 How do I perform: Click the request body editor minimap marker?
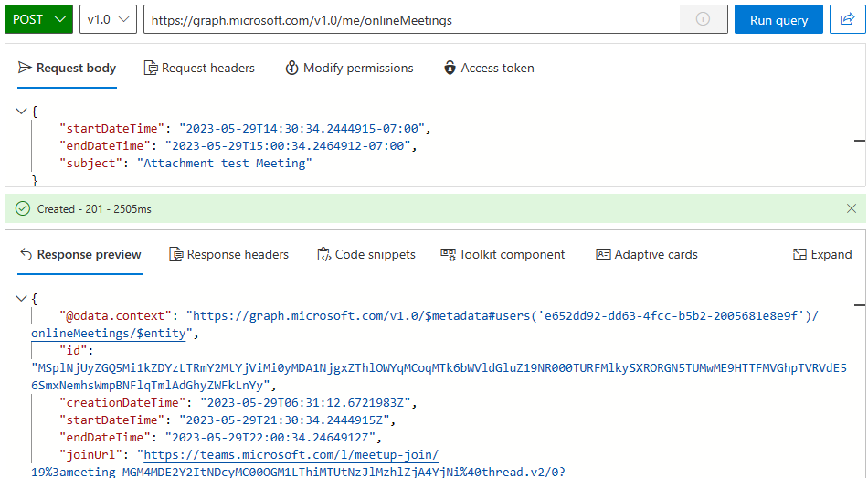(x=859, y=141)
